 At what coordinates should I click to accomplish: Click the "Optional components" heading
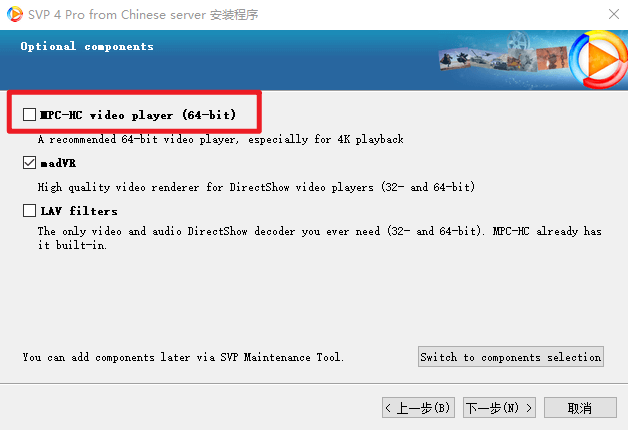[87, 46]
